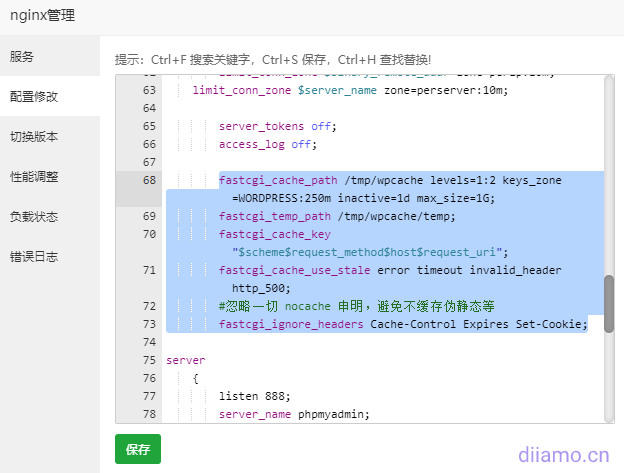Click the server_name phpmyadmin line
The image size is (624, 473).
click(294, 414)
